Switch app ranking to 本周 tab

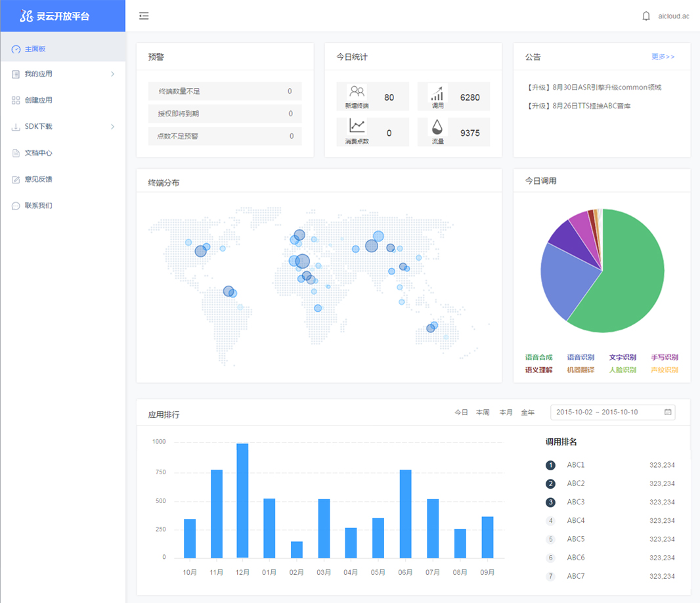coord(483,413)
